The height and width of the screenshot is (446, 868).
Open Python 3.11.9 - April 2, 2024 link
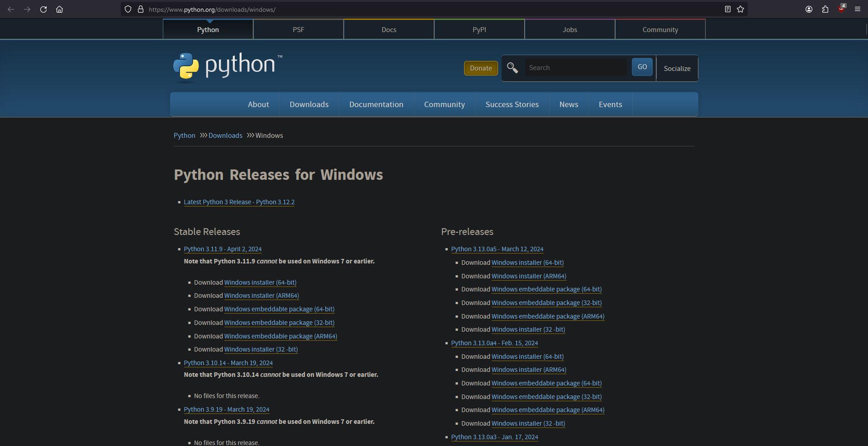click(223, 249)
